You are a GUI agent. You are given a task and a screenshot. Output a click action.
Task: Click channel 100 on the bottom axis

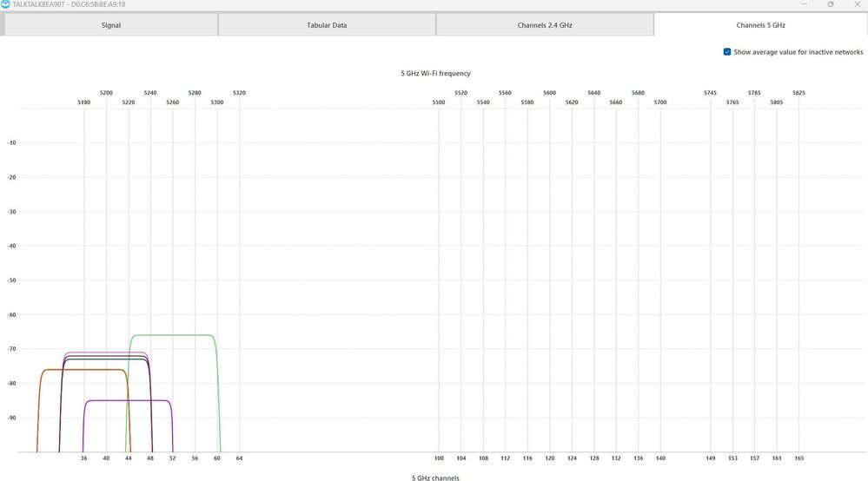[x=439, y=458]
